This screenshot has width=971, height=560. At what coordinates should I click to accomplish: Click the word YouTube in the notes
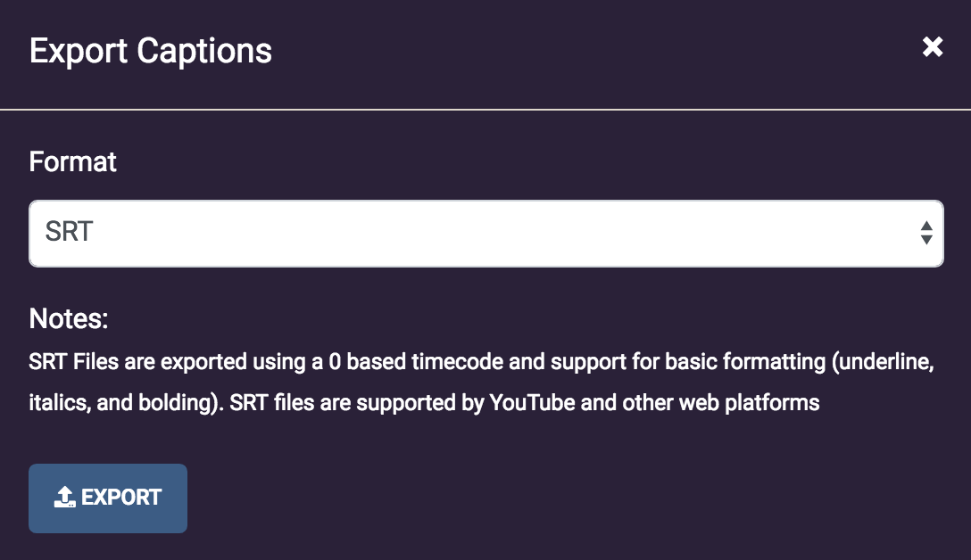pyautogui.click(x=532, y=402)
